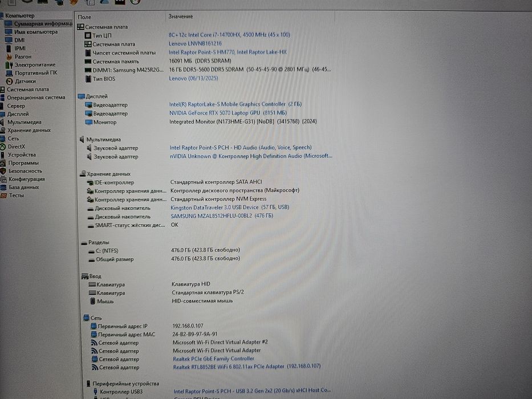Click the Тип ЦП processor icon
The image size is (532, 399).
(88, 35)
